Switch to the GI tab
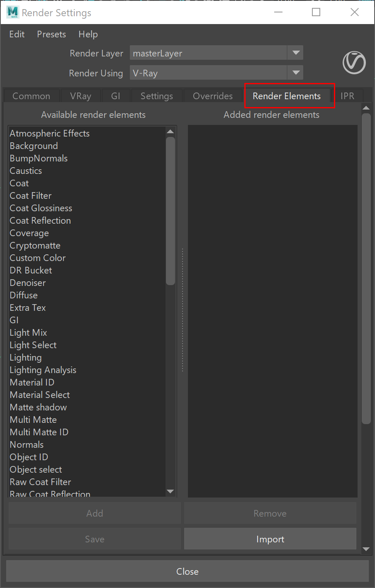The width and height of the screenshot is (375, 588). click(x=116, y=96)
